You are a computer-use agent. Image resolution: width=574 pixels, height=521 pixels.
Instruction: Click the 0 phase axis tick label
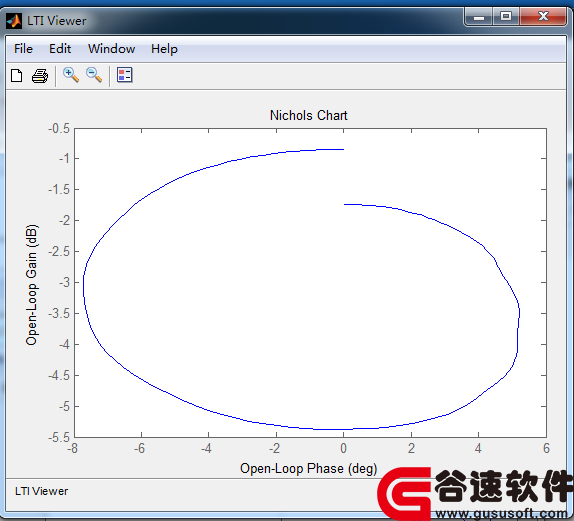pyautogui.click(x=343, y=448)
